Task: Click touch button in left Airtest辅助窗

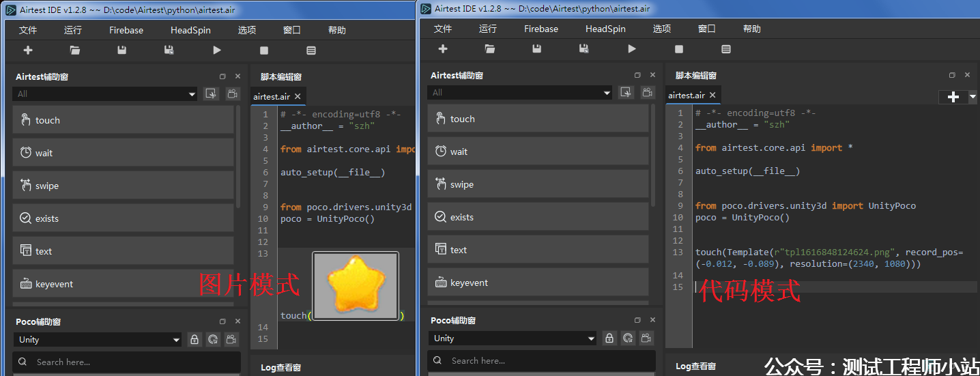Action: pyautogui.click(x=124, y=120)
